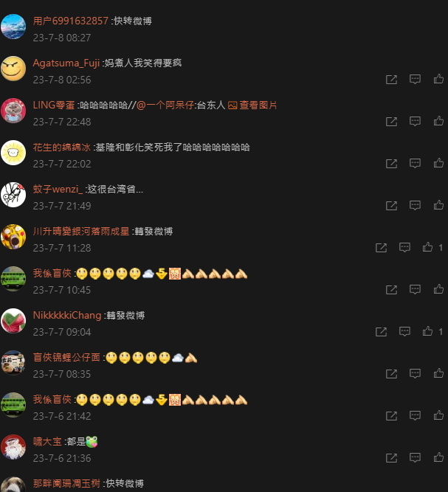
Task: Like 蚊子wenzi_'s comment
Action: point(438,205)
